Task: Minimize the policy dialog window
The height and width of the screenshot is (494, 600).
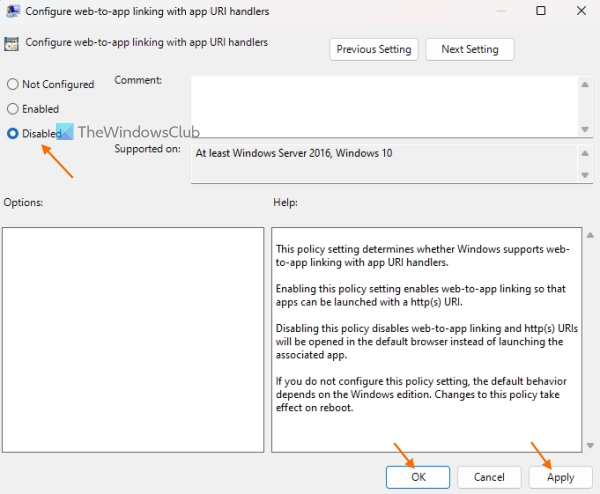Action: coord(501,11)
